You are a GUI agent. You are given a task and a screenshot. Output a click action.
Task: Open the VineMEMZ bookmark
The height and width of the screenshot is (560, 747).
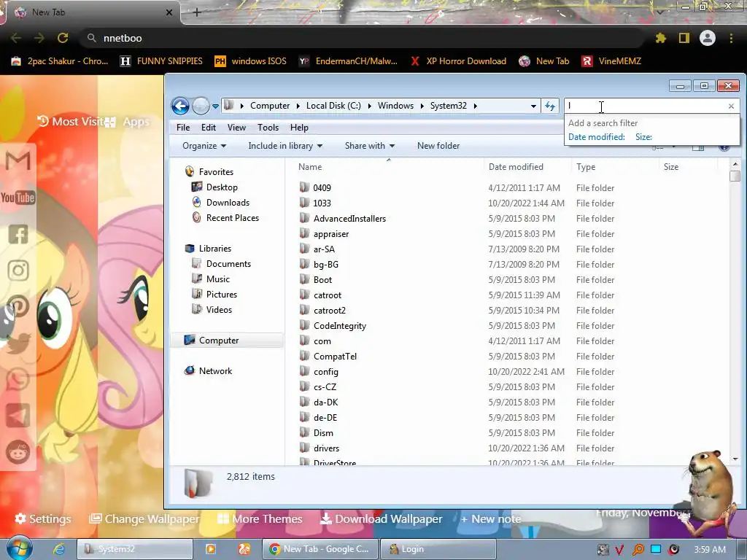[x=612, y=61]
